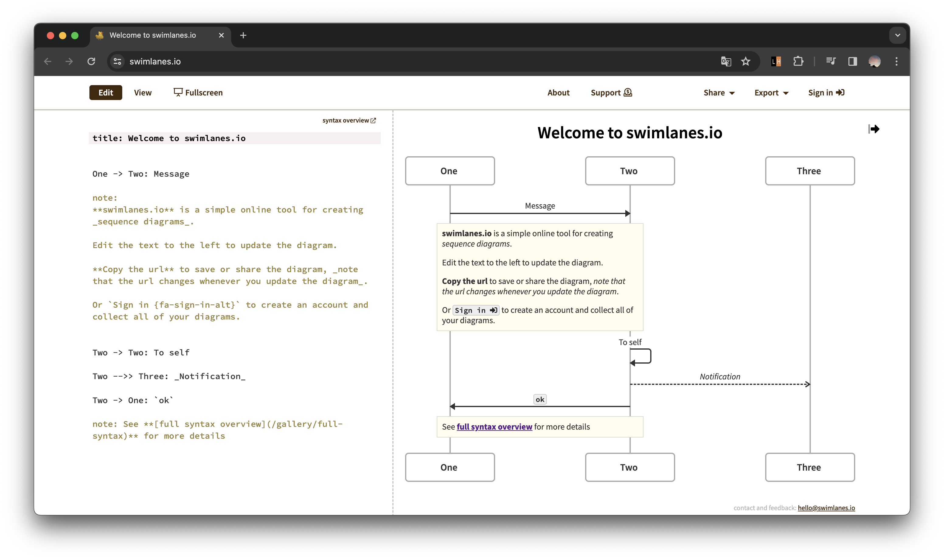Open the tab search chevron dropdown
The height and width of the screenshot is (560, 944).
[897, 35]
